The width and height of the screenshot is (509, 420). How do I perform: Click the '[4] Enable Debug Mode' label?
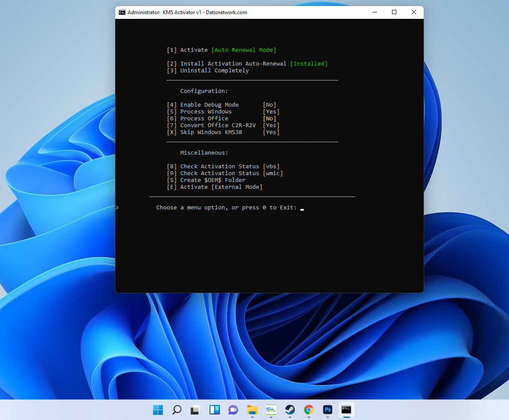[203, 105]
